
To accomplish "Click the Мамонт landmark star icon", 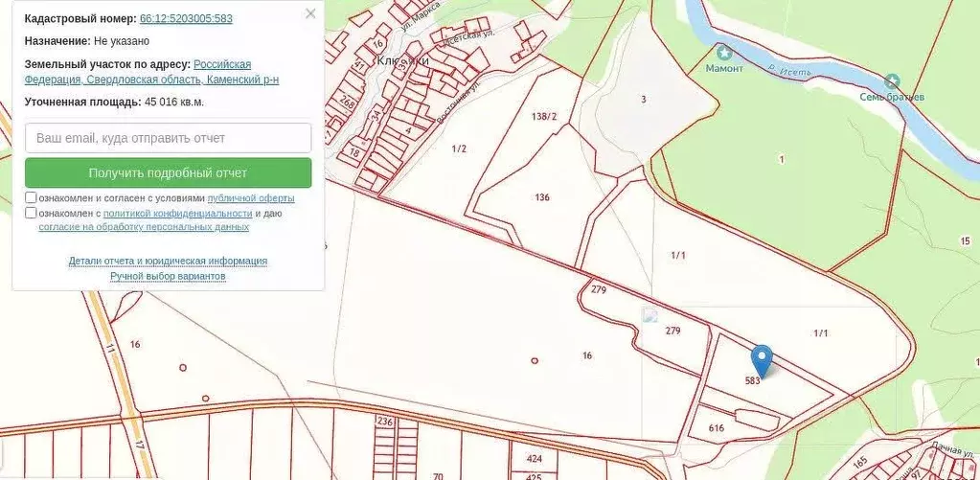I will point(724,53).
